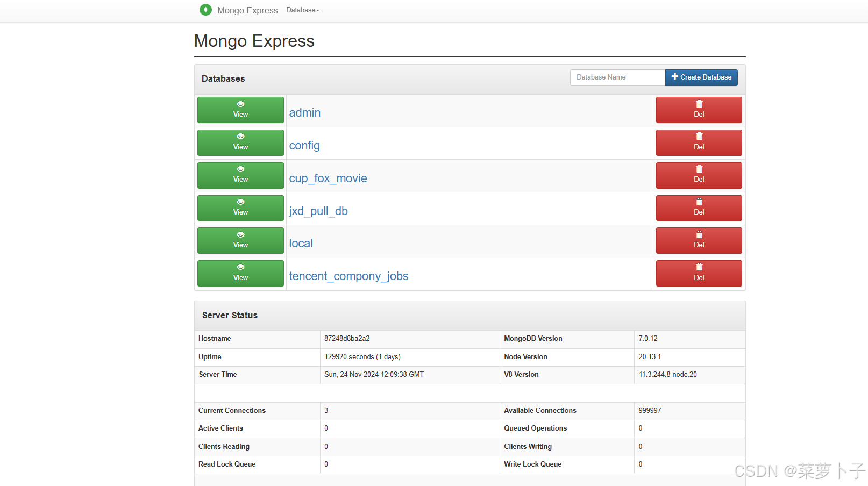Click the trash icon on admin's Del button

coord(699,104)
